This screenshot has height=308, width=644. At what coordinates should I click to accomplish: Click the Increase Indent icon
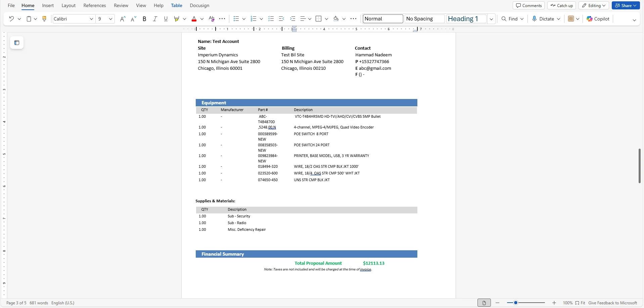(x=292, y=19)
